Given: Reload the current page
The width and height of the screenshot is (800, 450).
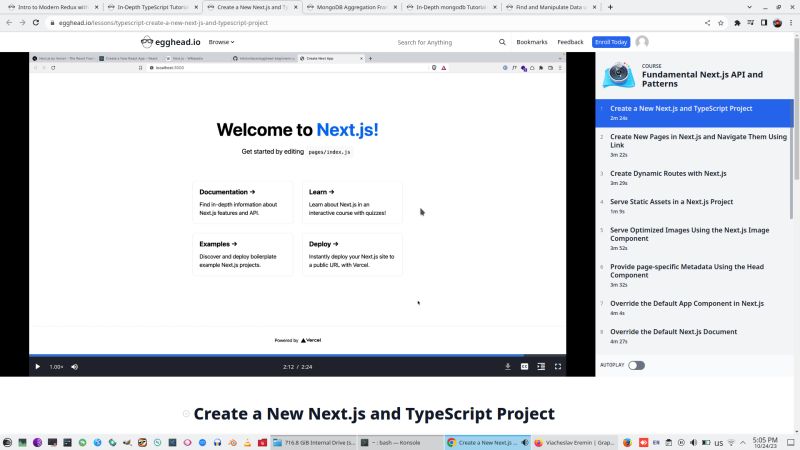Looking at the screenshot, I should tap(36, 22).
